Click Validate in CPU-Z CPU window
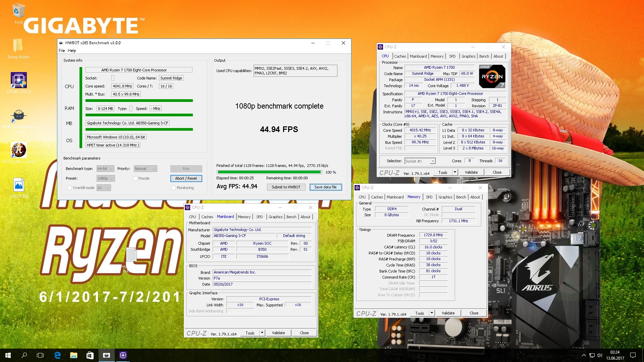 click(x=471, y=172)
